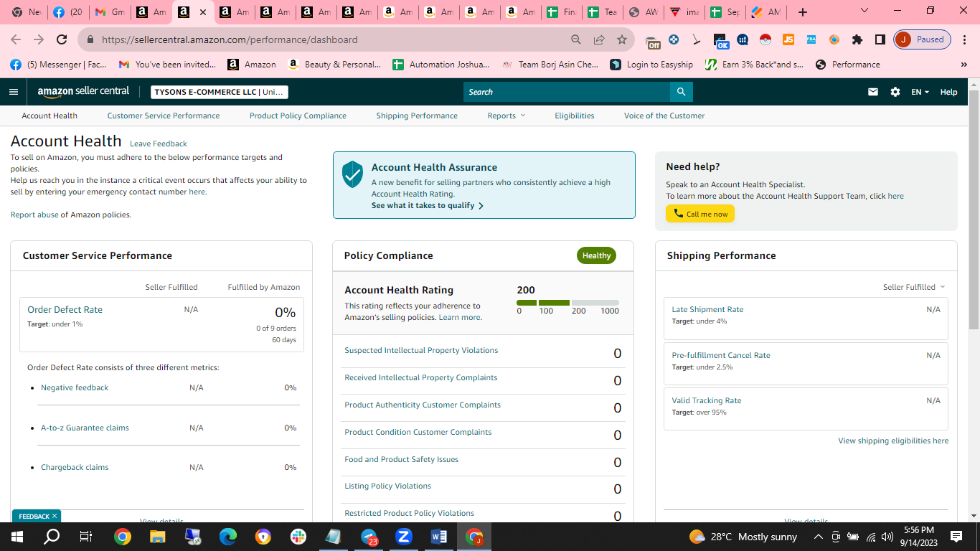The width and height of the screenshot is (980, 551).
Task: Open the Extensions puzzle piece menu
Action: [857, 39]
